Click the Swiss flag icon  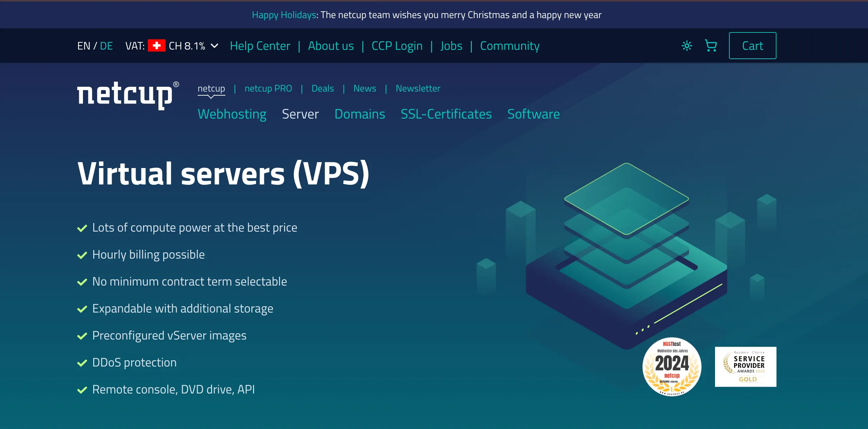point(157,45)
